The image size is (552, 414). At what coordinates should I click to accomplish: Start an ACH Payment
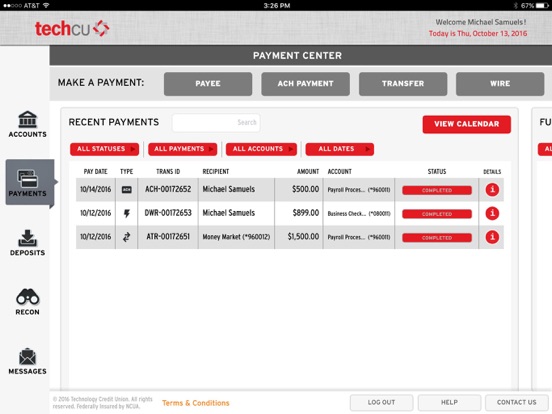(306, 84)
